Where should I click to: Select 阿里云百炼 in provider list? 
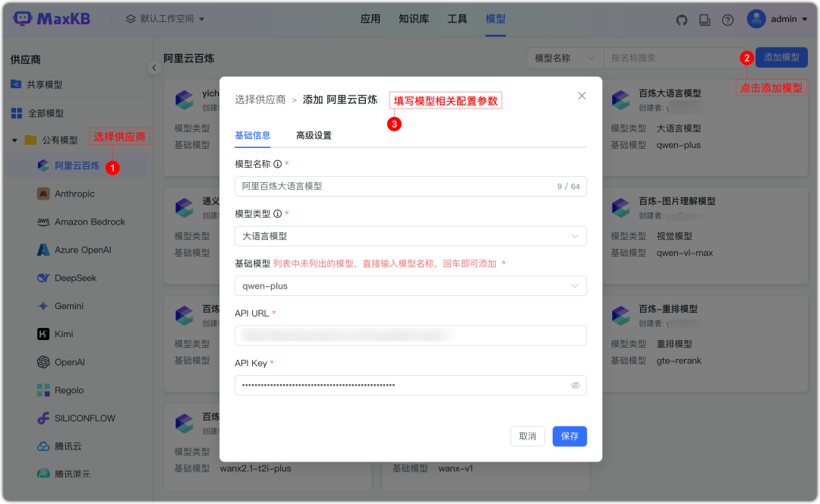(77, 165)
